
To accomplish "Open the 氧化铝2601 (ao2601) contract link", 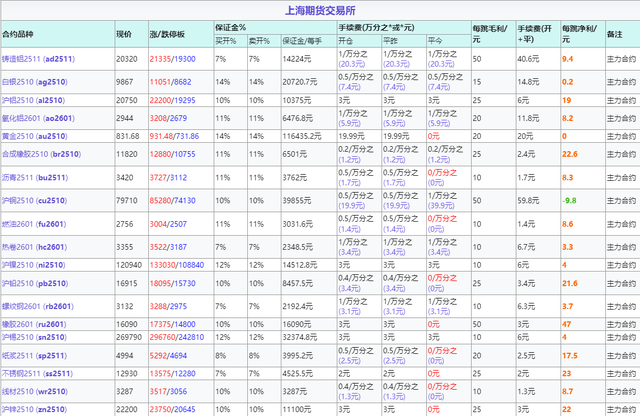I will [38, 118].
